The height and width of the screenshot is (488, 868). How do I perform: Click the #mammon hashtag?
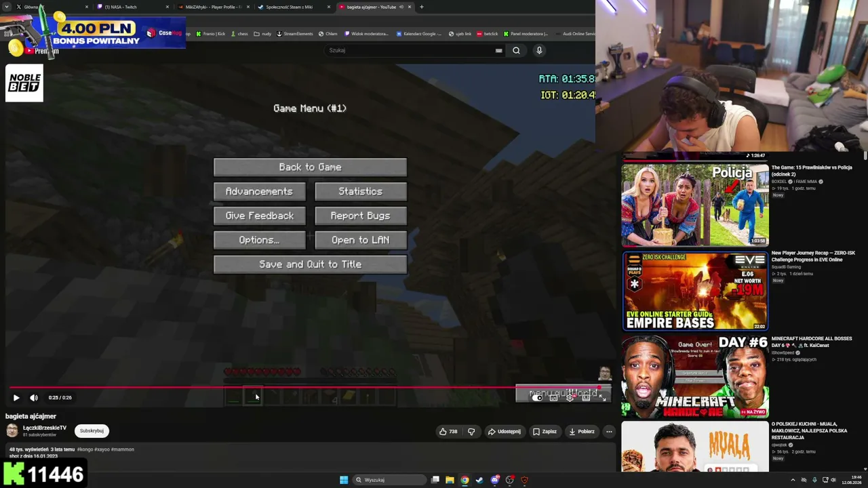[123, 449]
